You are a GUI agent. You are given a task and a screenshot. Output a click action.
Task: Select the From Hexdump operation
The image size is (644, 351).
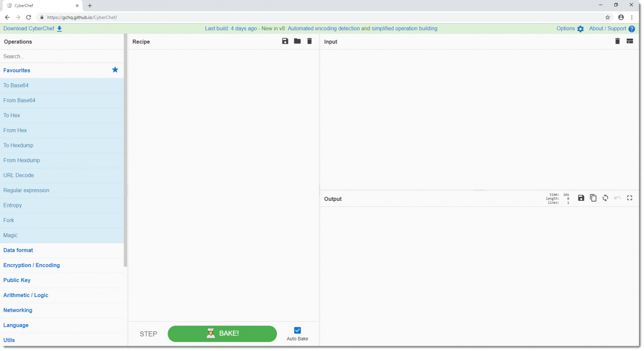62,160
